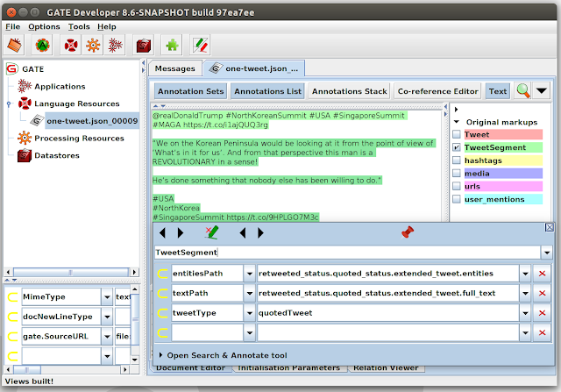
Task: Select Applications in the resource tree
Action: click(60, 86)
